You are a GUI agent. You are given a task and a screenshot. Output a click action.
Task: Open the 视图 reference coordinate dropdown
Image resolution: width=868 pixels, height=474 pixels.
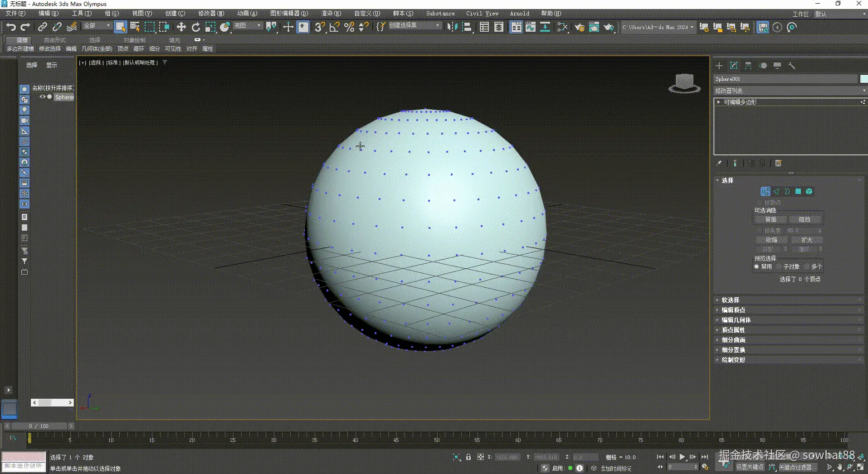click(248, 26)
